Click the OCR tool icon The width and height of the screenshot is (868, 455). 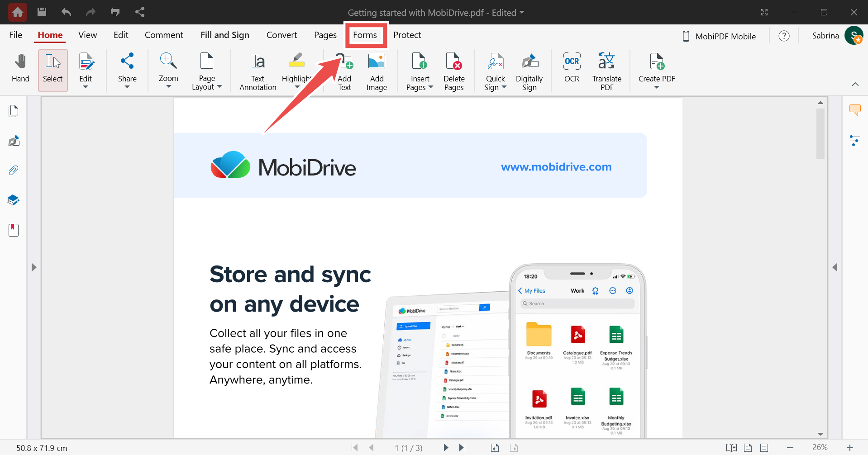[572, 69]
